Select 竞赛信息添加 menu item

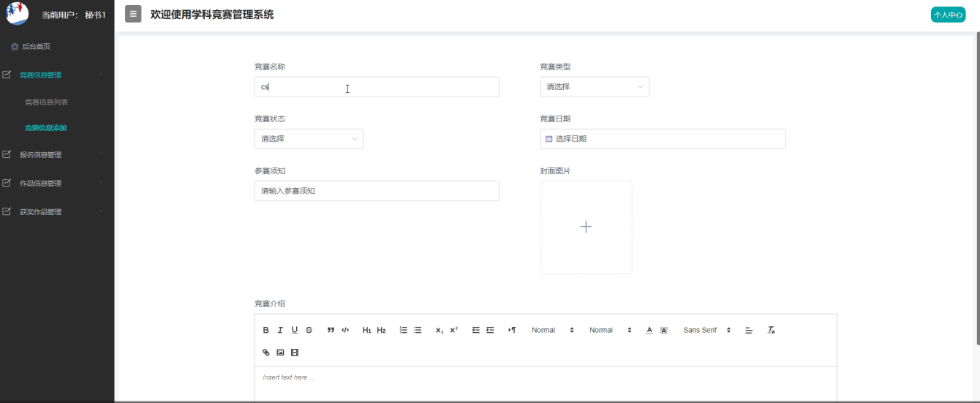coord(46,128)
